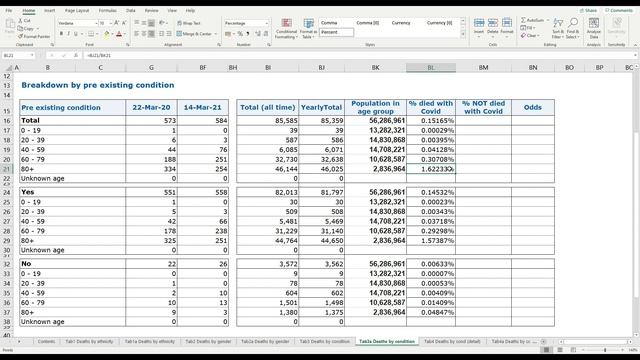The image size is (640, 360).
Task: Open fill color dropdown arrow
Action: 112,34
